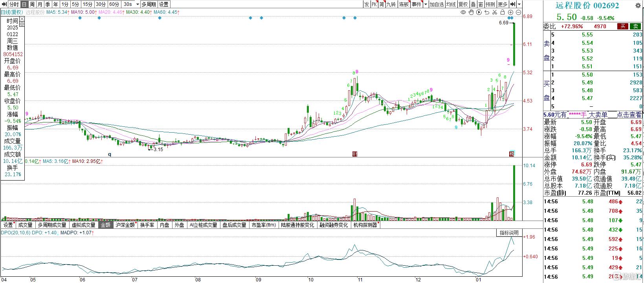Switch to 1分 minute chart

point(65,4)
